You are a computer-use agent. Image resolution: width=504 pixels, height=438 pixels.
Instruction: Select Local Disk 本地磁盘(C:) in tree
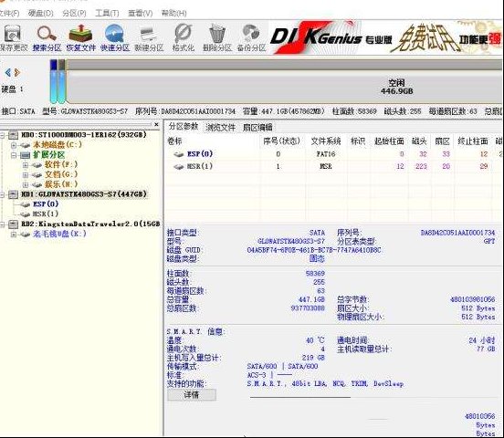pyautogui.click(x=58, y=144)
